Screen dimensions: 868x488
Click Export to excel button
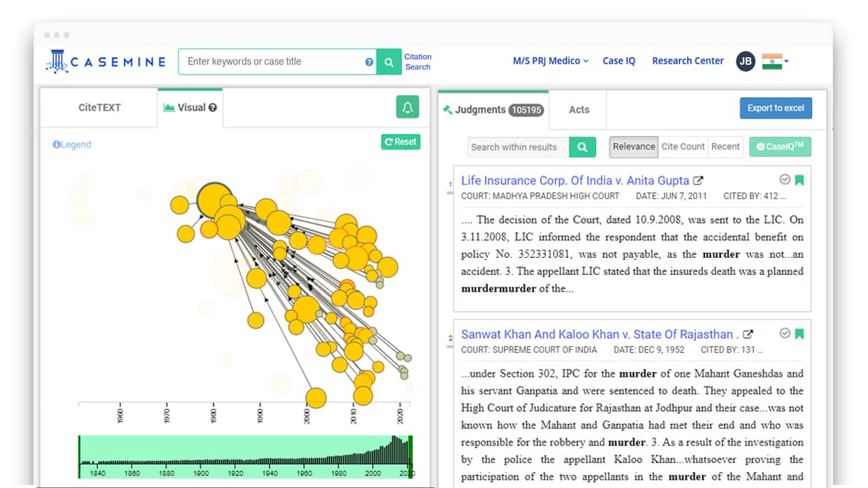tap(775, 108)
